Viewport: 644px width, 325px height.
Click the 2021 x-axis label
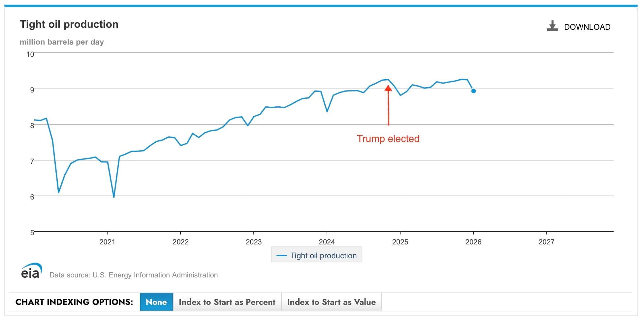tap(107, 242)
